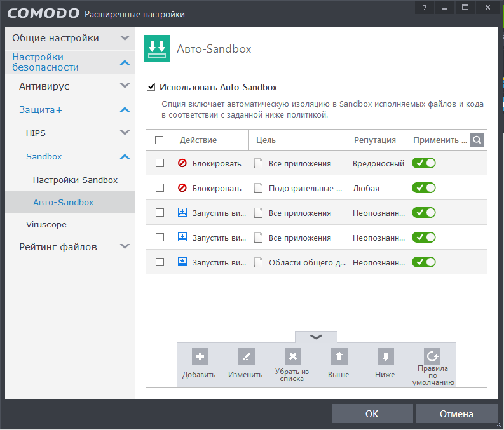Select Рейтинг файлов in the sidebar
504x430 pixels.
tap(58, 247)
